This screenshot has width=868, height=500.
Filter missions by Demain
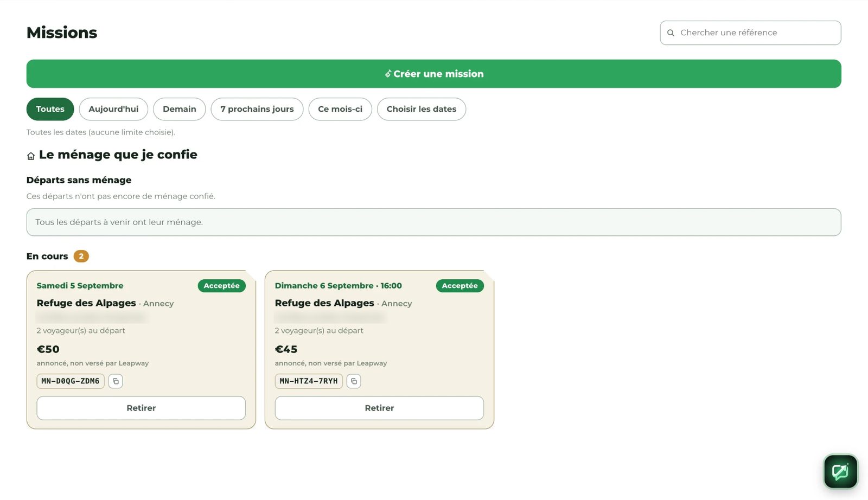point(179,109)
